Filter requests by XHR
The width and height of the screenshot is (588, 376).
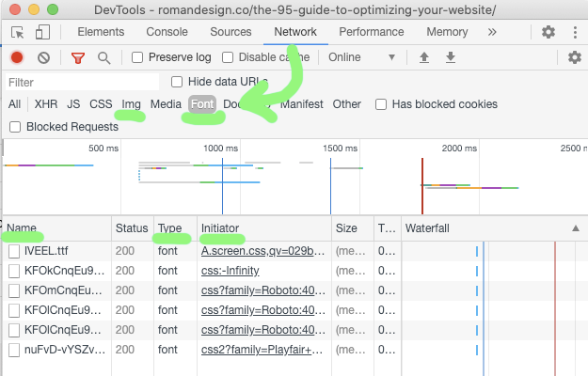46,104
